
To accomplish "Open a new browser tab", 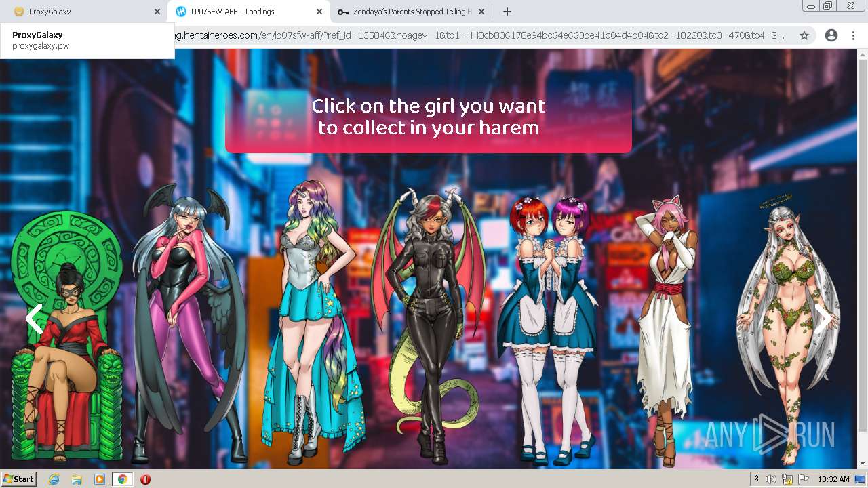I will pos(507,12).
